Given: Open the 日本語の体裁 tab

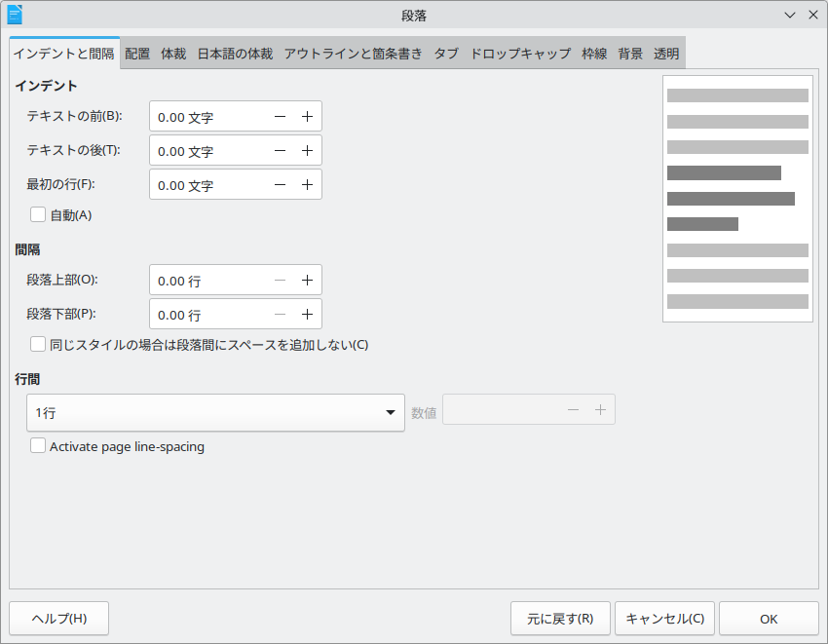Looking at the screenshot, I should (235, 54).
